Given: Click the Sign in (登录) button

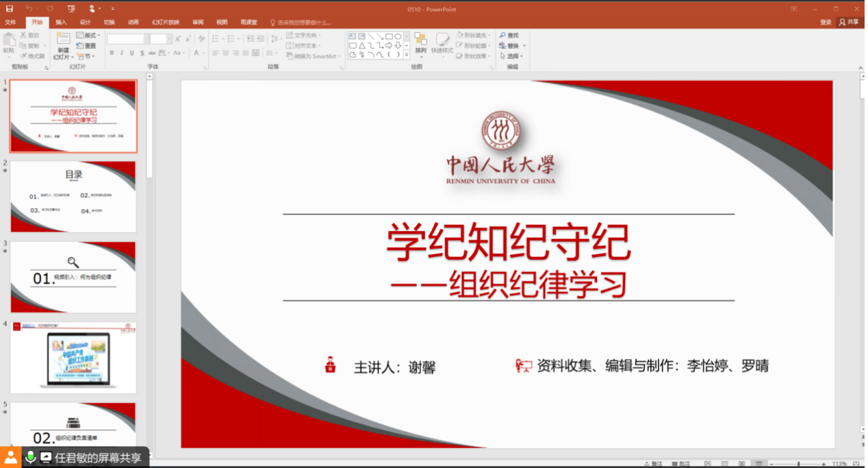Looking at the screenshot, I should click(826, 22).
